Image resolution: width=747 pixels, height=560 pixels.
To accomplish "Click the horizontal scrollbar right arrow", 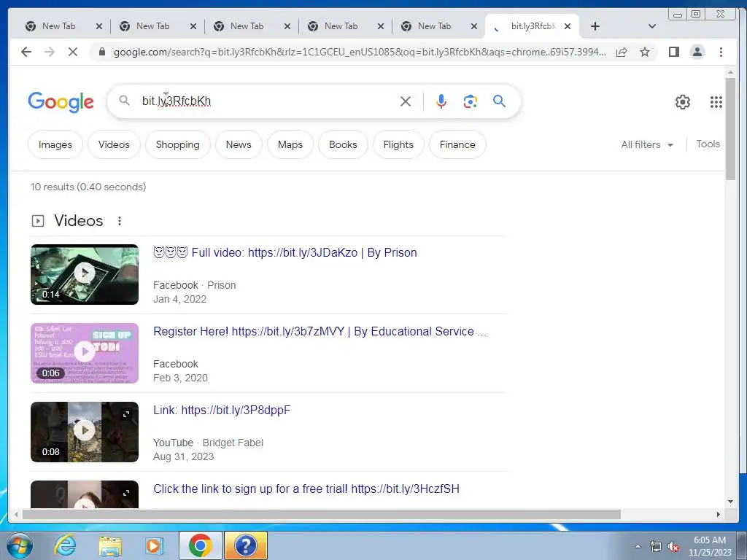I will click(x=719, y=514).
